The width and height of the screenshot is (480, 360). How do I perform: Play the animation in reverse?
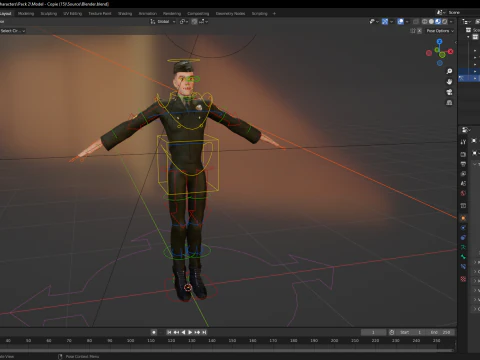click(x=183, y=332)
